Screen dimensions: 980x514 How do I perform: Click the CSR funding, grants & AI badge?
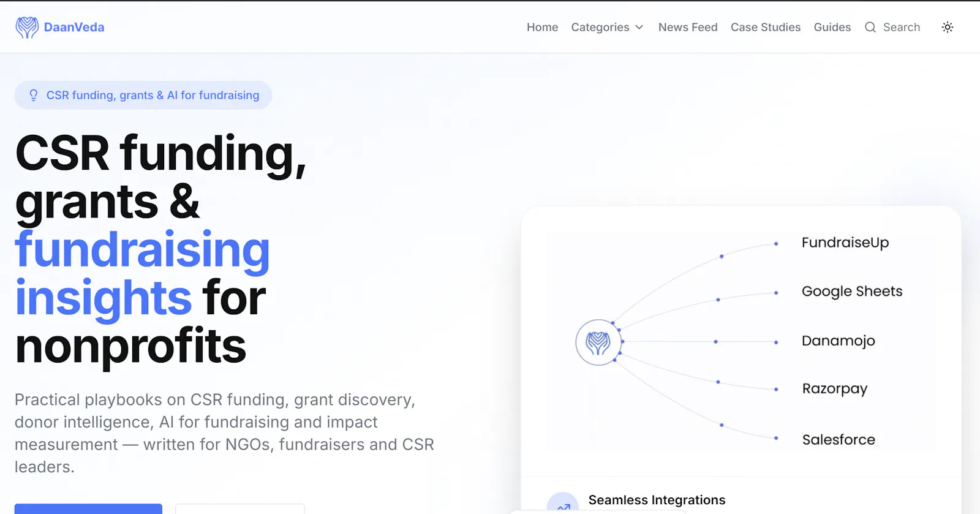143,95
